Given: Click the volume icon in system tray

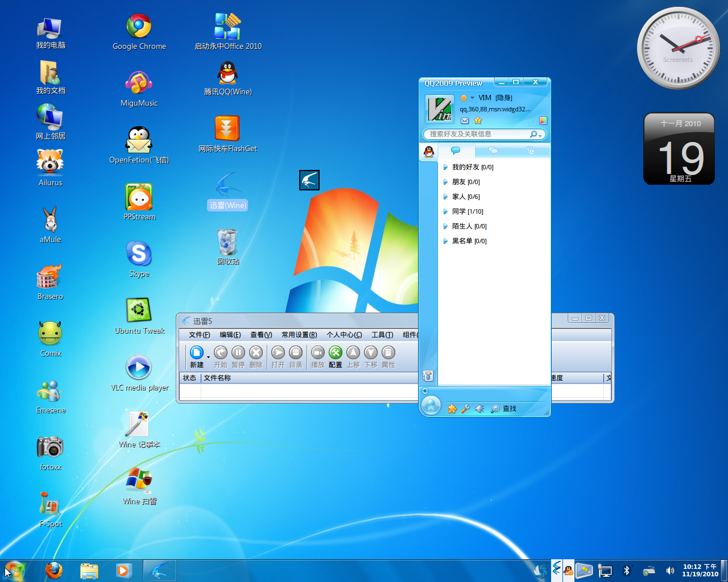Looking at the screenshot, I should point(670,571).
